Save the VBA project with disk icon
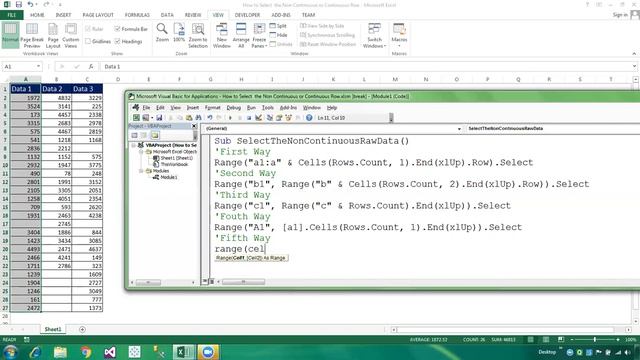Image resolution: width=640 pixels, height=360 pixels. 159,118
